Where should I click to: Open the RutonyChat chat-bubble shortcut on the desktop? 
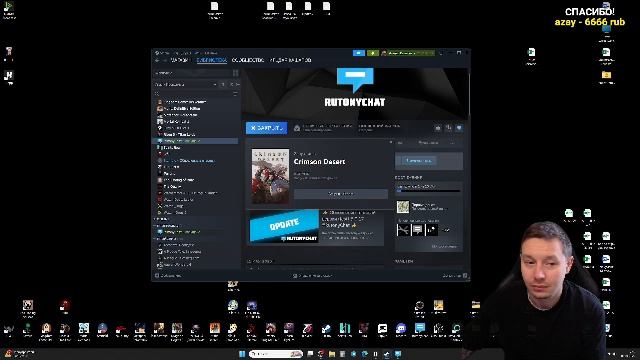tap(420, 330)
